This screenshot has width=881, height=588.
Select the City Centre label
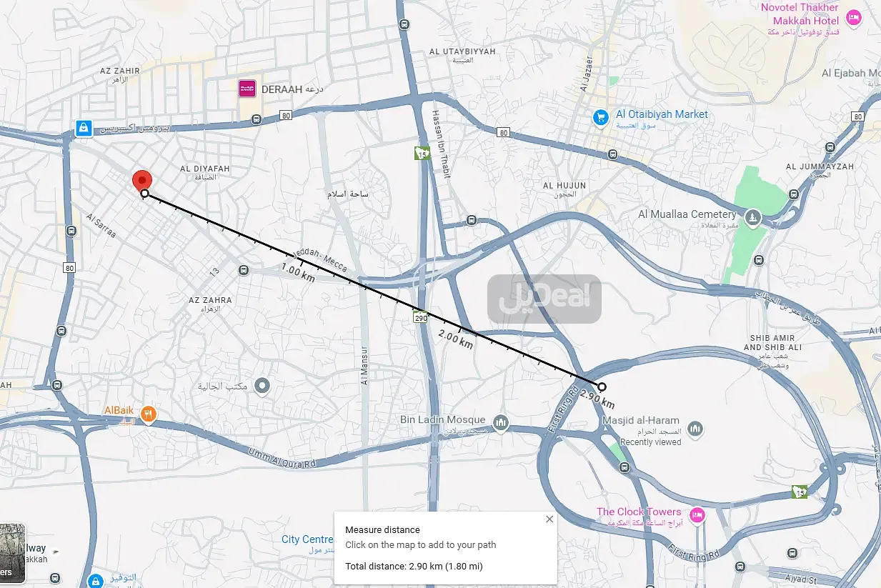307,539
